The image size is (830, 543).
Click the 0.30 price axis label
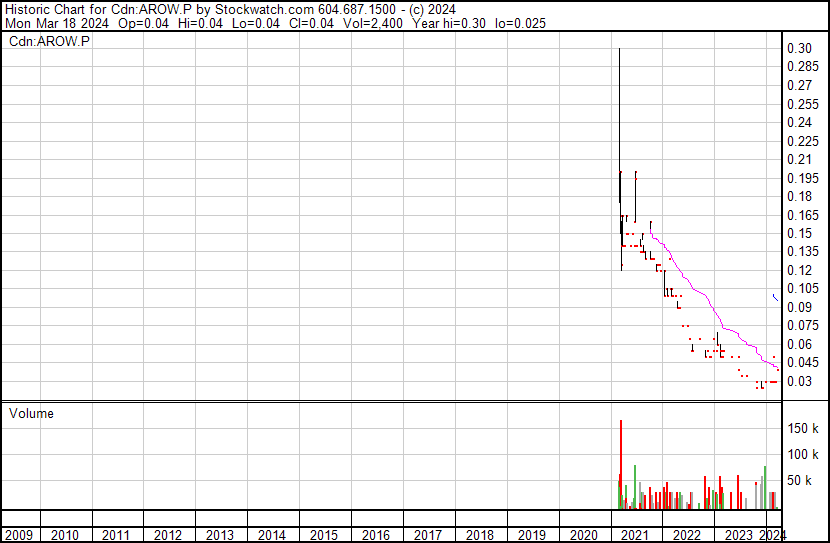tap(798, 49)
